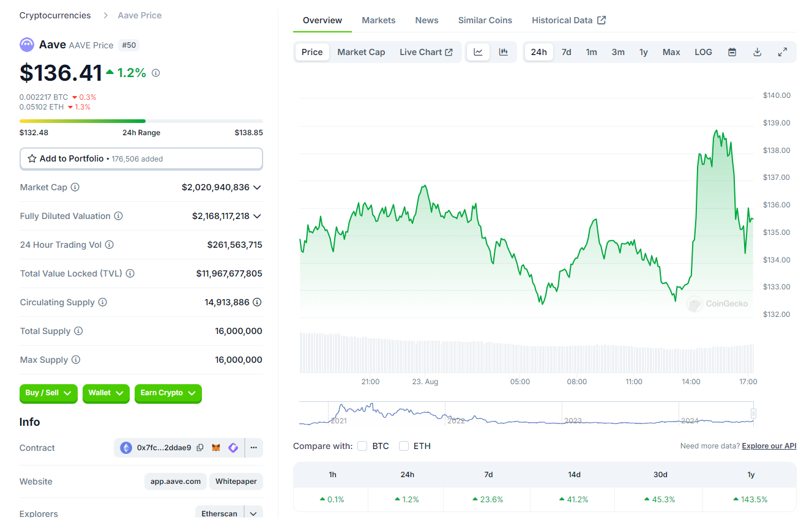Select the 1m time range

[x=591, y=52]
